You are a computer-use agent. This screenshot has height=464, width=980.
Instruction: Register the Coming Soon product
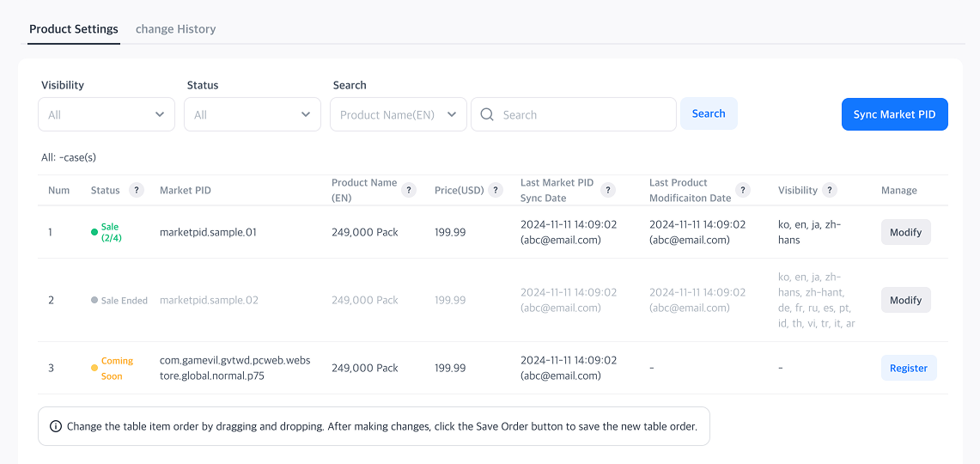[908, 368]
